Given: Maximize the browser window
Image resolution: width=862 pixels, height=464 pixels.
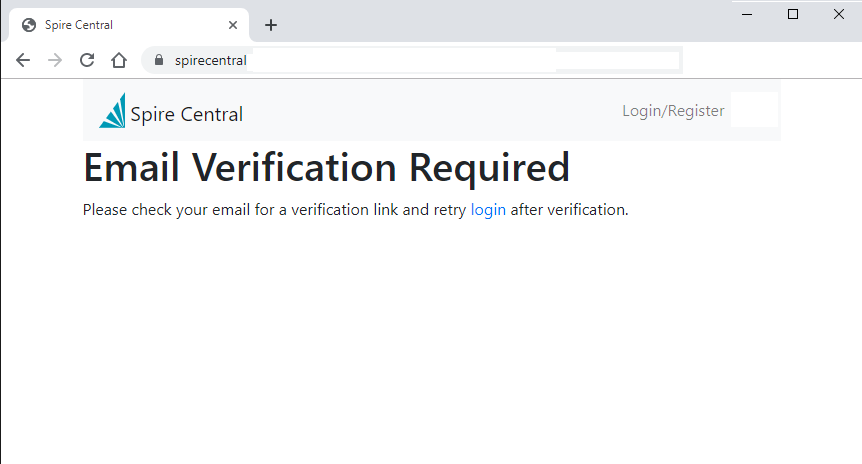Looking at the screenshot, I should [x=793, y=14].
